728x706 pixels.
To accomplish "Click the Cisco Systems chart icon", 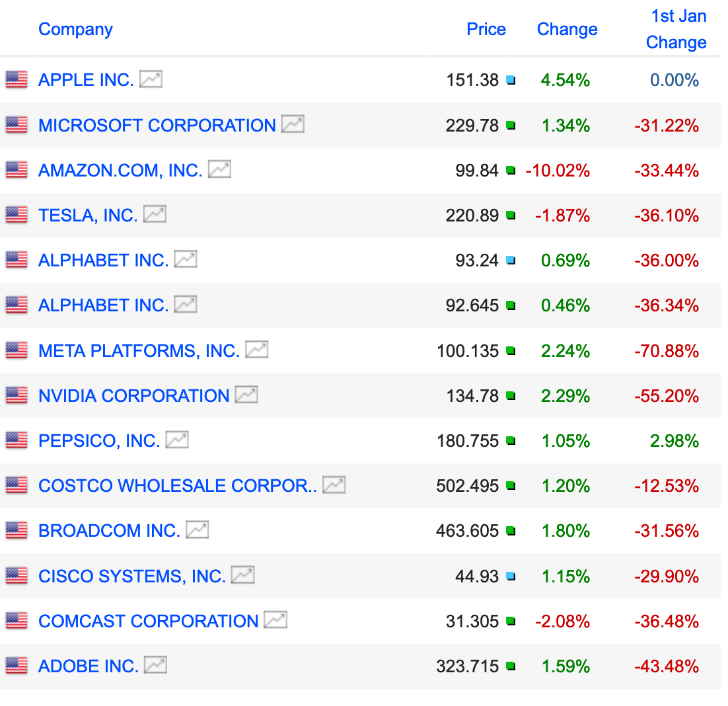I will coord(243,576).
